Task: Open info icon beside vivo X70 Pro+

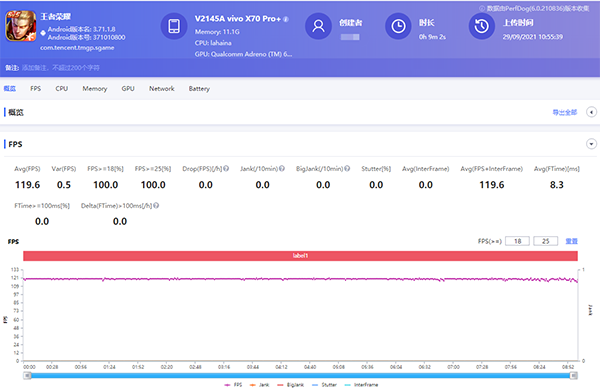Action: click(286, 19)
